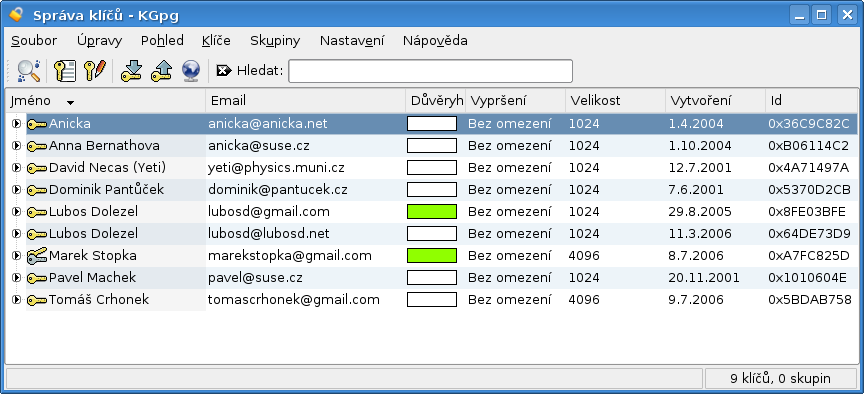Click key icon beside Pavel Machek

click(37, 278)
